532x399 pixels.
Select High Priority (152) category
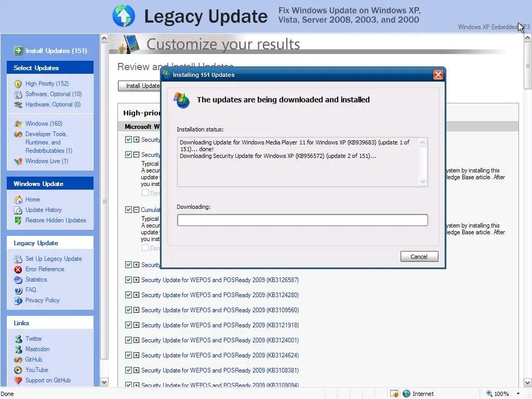[47, 84]
